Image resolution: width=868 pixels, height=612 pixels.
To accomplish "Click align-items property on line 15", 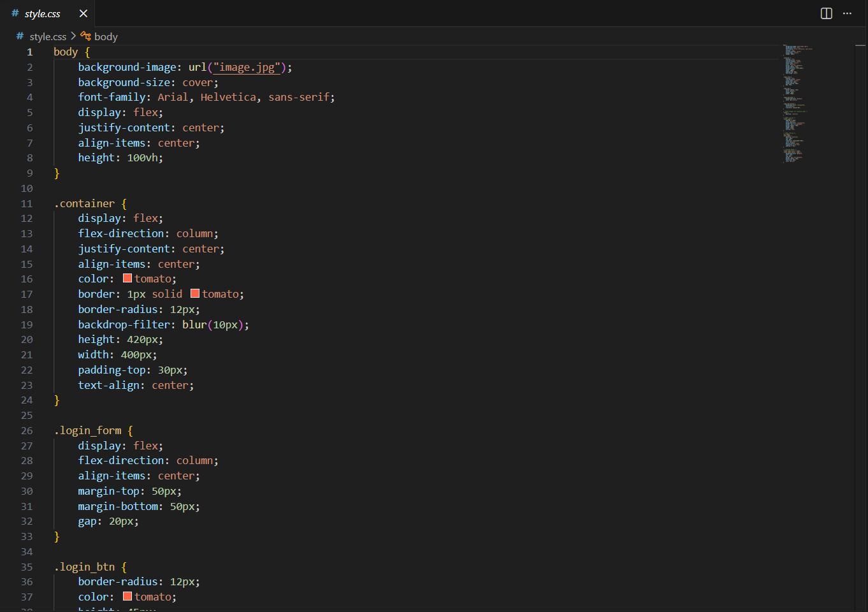I will pos(112,265).
